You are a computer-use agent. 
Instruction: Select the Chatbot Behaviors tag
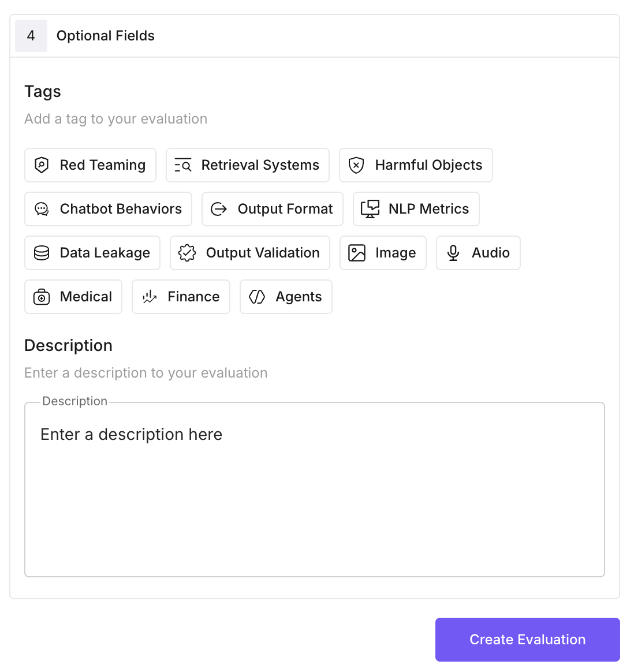[108, 209]
